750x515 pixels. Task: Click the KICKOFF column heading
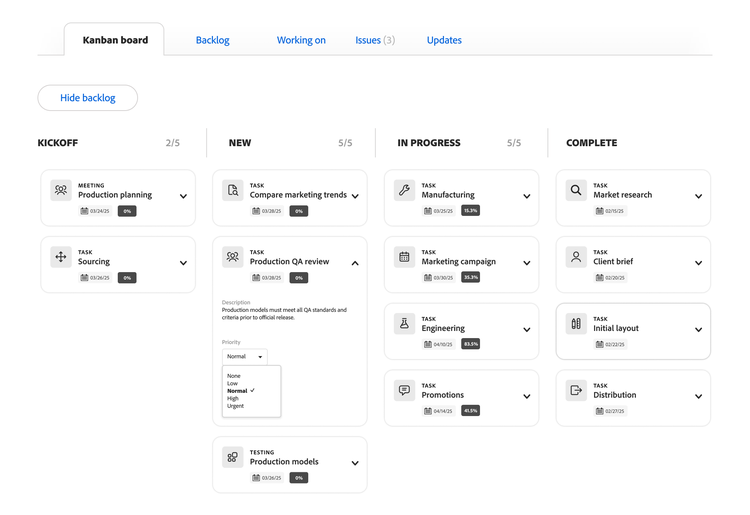click(57, 142)
